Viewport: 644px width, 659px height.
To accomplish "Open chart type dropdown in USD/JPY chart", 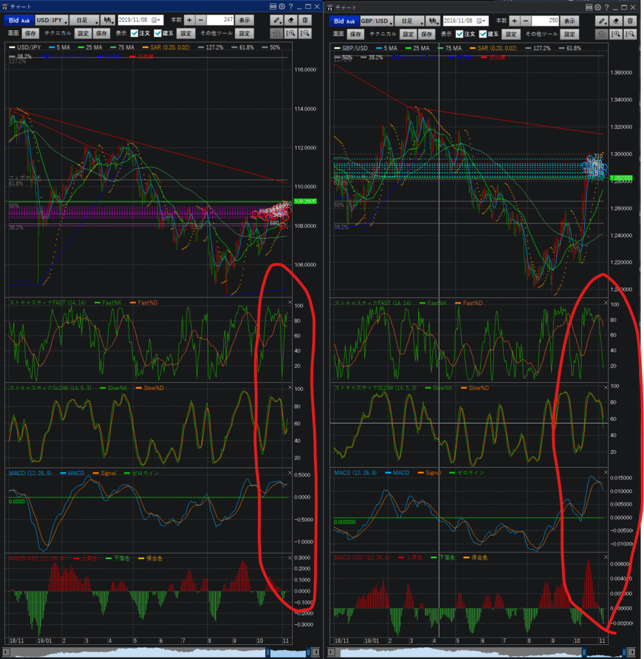I will click(108, 21).
